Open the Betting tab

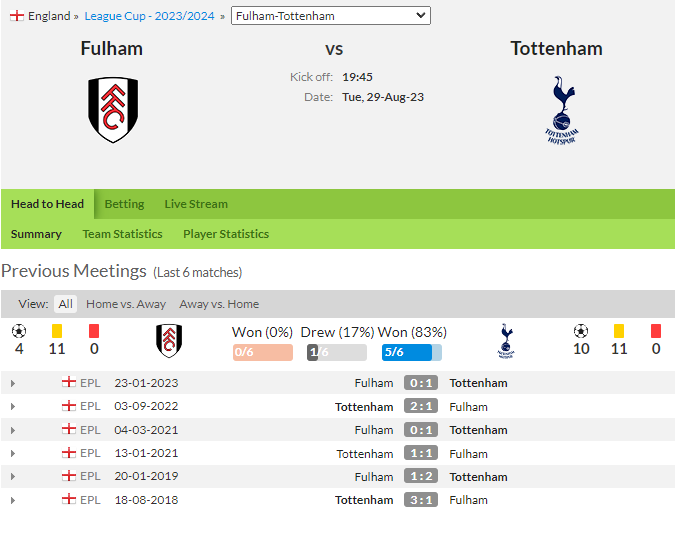click(x=124, y=204)
